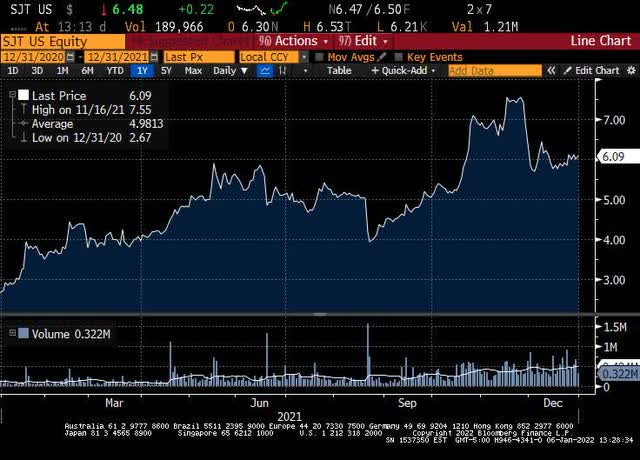Select the line chart style icon
Image resolution: width=640 pixels, height=460 pixels.
click(265, 71)
